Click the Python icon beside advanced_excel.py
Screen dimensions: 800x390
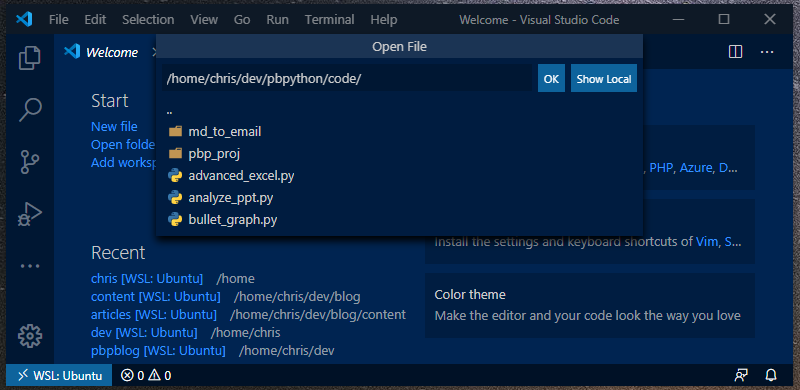(x=175, y=176)
